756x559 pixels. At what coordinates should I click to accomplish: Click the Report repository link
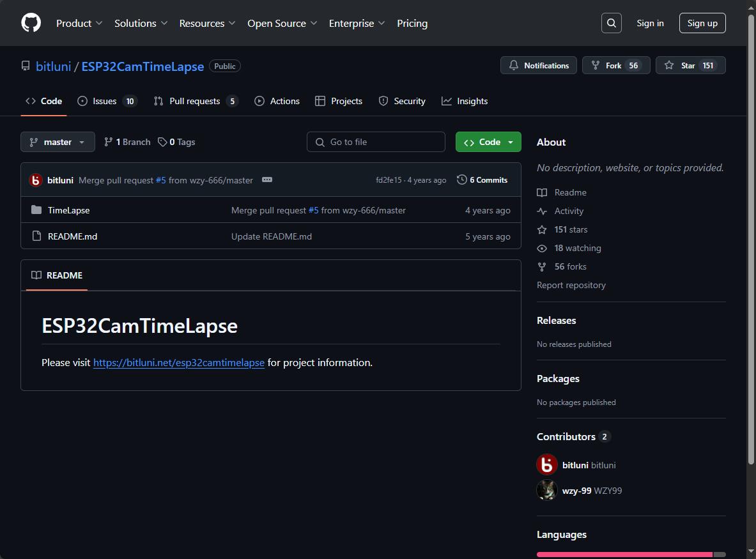point(571,286)
